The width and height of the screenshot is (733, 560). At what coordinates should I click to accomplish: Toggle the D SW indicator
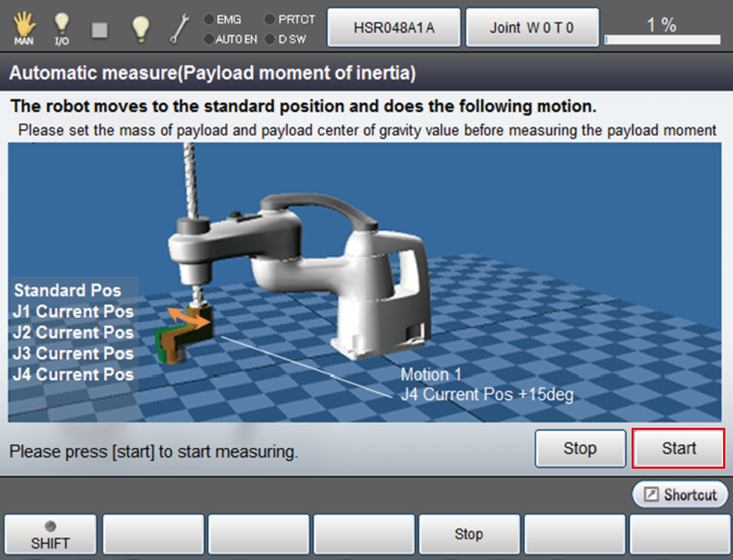pyautogui.click(x=270, y=39)
